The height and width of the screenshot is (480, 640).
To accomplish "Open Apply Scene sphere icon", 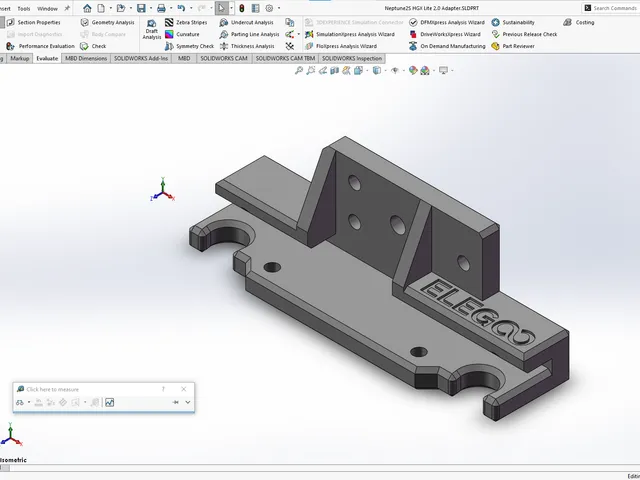I will [x=425, y=71].
